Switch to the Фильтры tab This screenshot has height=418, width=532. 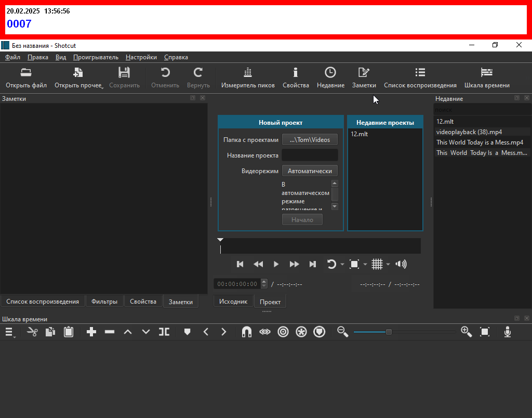coord(104,302)
